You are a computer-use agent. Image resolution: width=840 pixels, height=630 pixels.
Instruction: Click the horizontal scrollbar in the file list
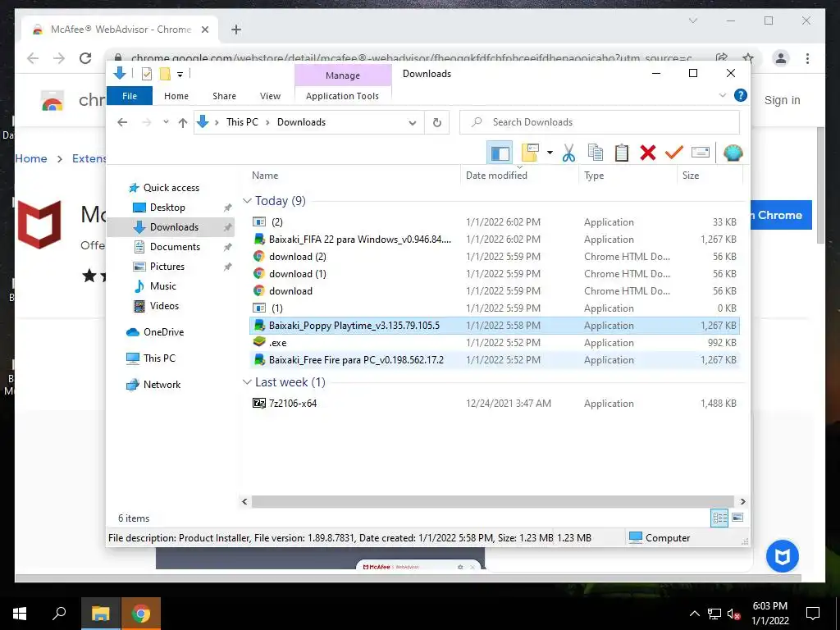tap(492, 501)
